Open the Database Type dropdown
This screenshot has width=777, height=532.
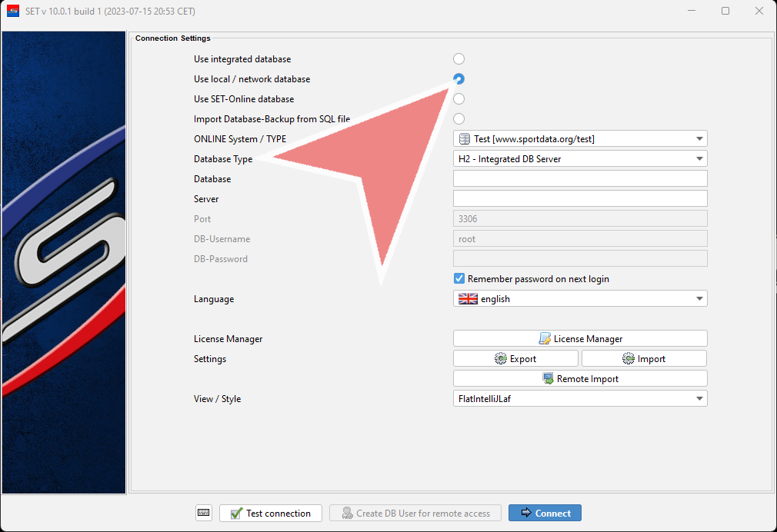(x=580, y=159)
